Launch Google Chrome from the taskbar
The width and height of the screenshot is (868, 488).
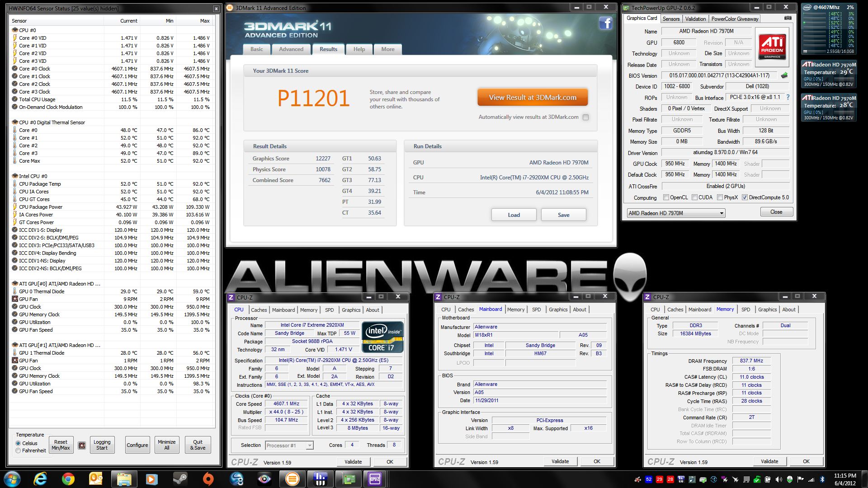tap(68, 479)
